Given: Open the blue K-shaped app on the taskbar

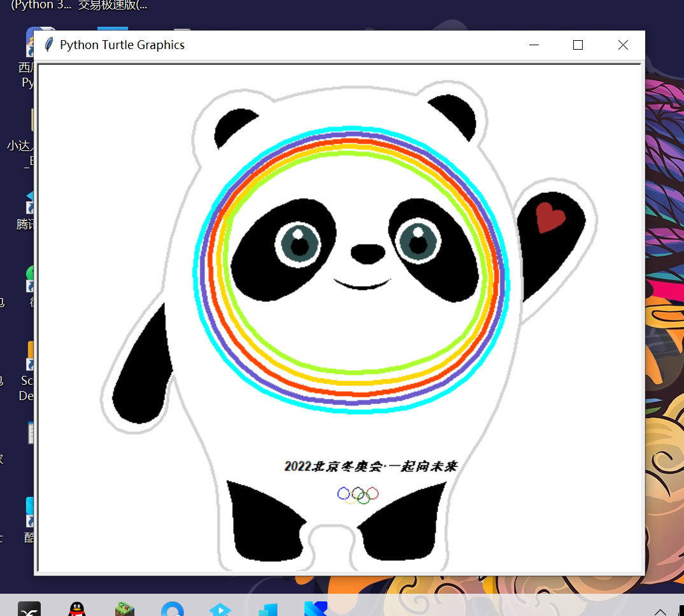Looking at the screenshot, I should [x=316, y=608].
